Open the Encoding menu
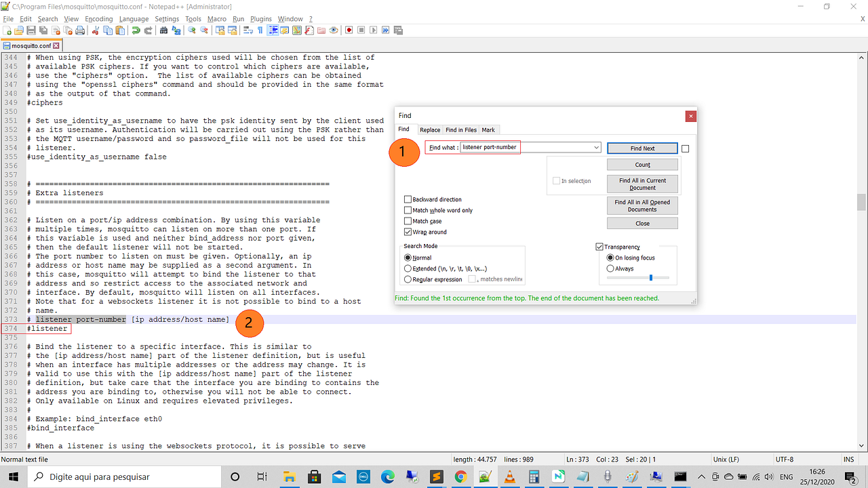The image size is (868, 488). [98, 18]
